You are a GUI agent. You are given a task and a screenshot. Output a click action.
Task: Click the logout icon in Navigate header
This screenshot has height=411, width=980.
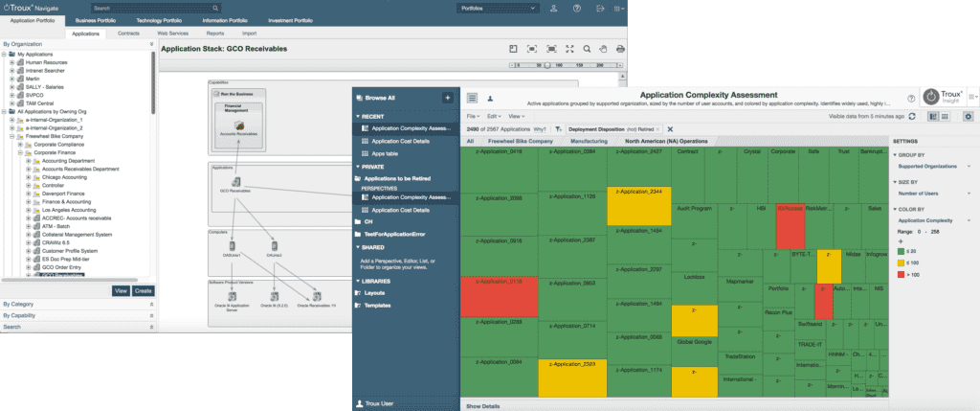point(600,8)
